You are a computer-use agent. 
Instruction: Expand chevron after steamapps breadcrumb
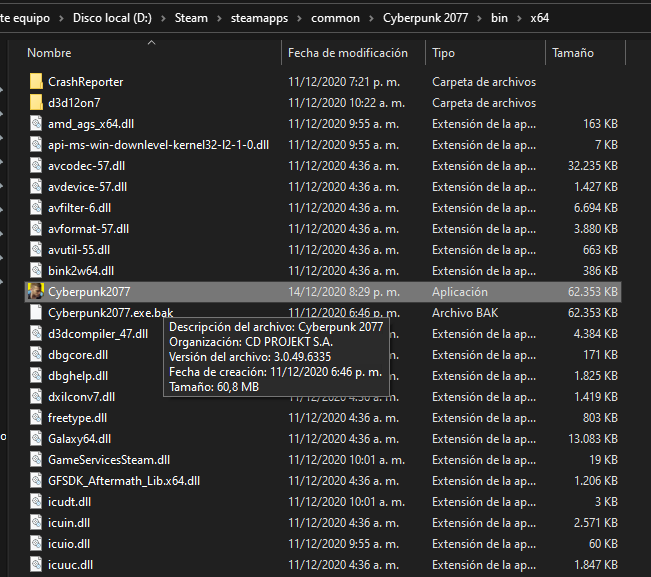pyautogui.click(x=299, y=18)
